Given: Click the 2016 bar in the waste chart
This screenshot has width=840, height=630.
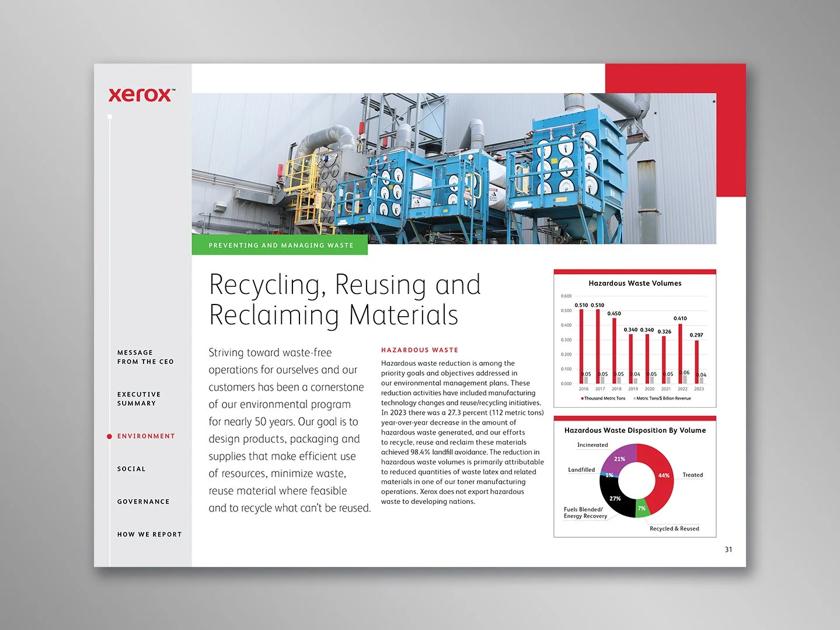Looking at the screenshot, I should pyautogui.click(x=581, y=346).
